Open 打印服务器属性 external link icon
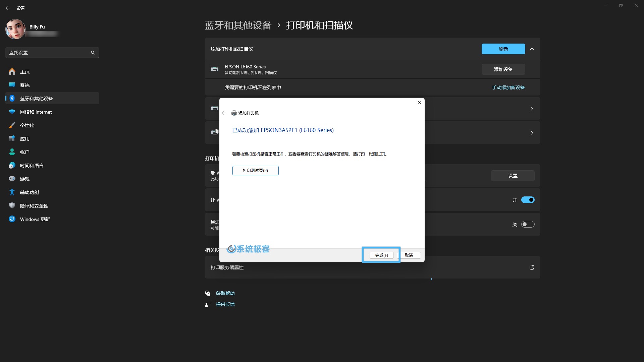Screen dimensions: 644x362 click(532, 267)
